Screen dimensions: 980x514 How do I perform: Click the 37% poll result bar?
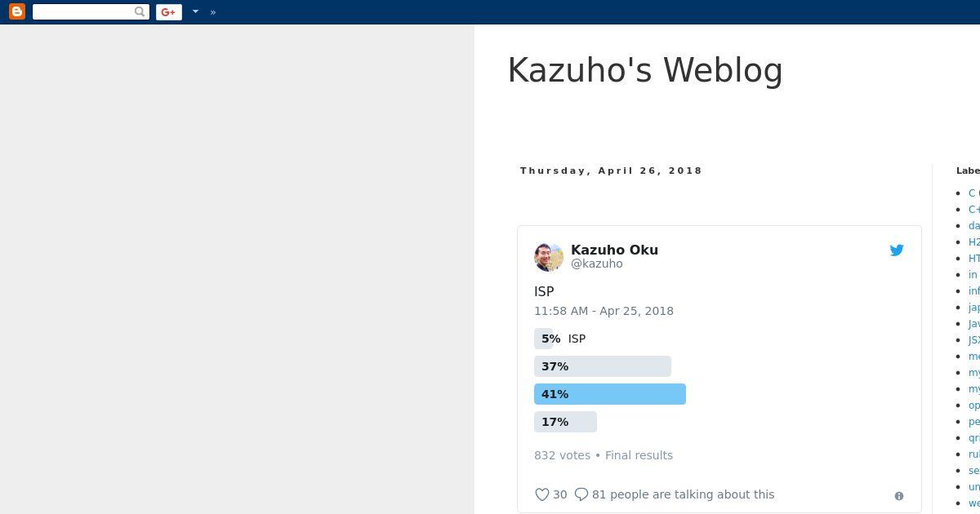(603, 366)
